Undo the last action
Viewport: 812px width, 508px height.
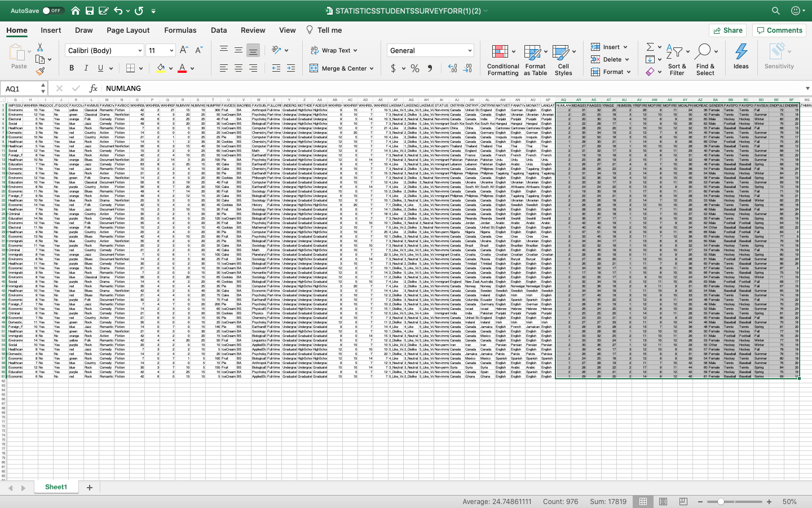point(118,11)
